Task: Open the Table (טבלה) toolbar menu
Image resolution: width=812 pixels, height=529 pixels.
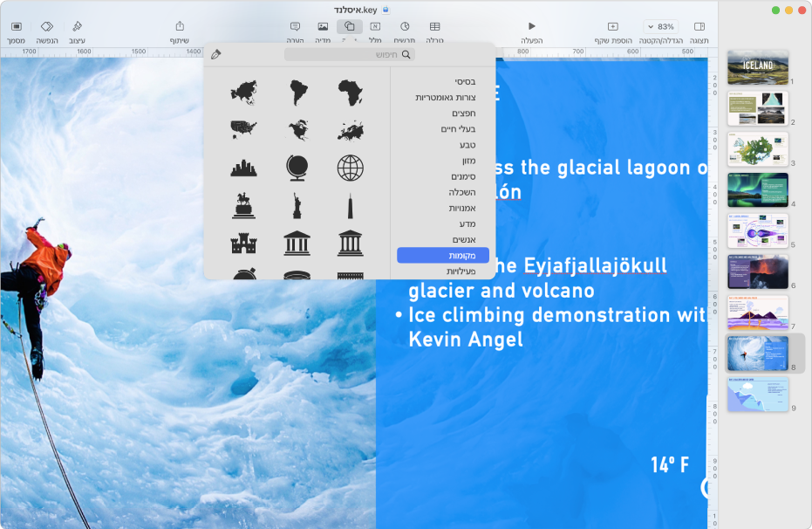Action: pyautogui.click(x=434, y=26)
